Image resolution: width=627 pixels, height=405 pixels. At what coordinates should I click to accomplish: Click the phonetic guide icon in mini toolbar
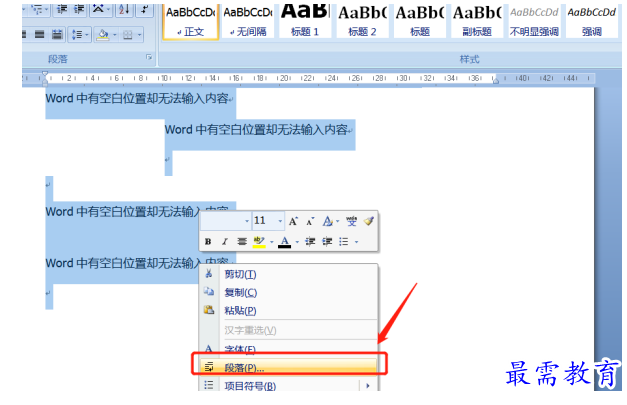click(351, 221)
